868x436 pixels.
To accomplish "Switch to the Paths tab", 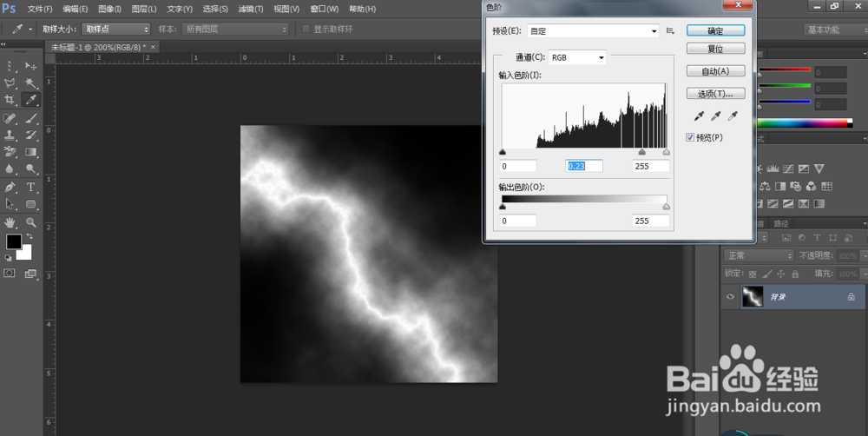I will [x=781, y=224].
